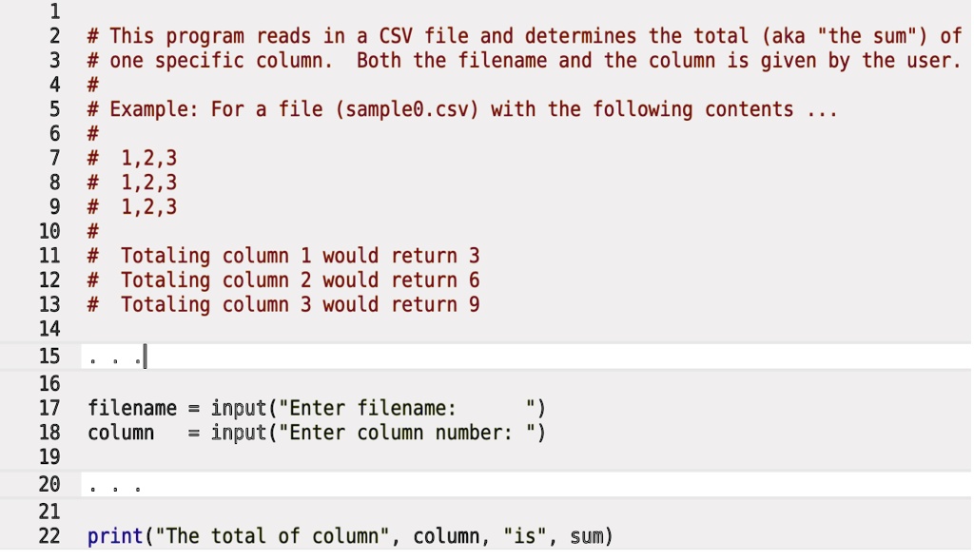Click the word filename on line 17

coord(132,408)
